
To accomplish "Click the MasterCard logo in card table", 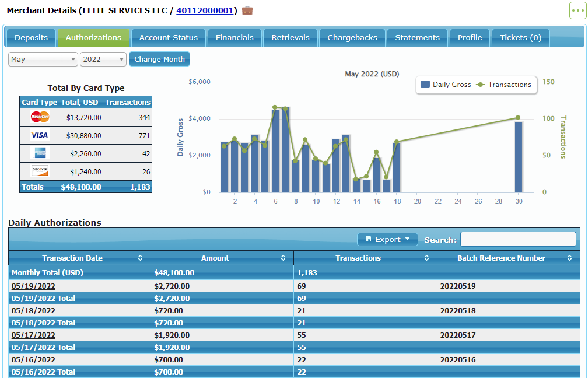I will coord(40,117).
